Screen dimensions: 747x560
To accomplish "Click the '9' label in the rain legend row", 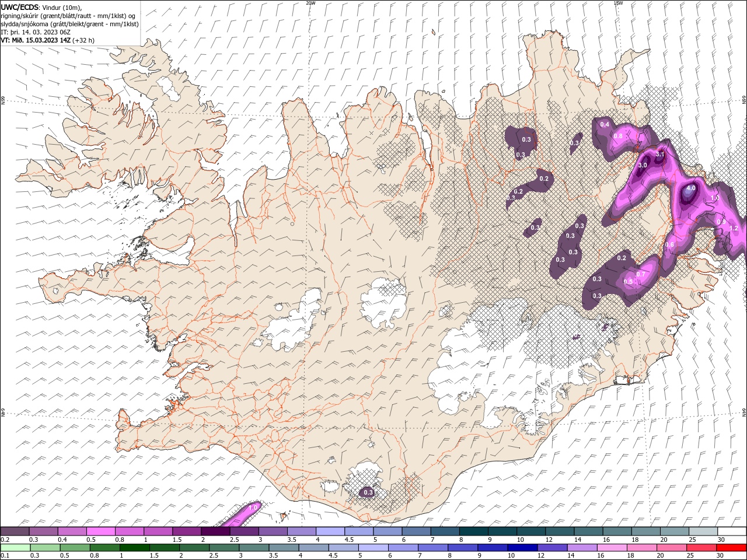I will click(480, 556).
